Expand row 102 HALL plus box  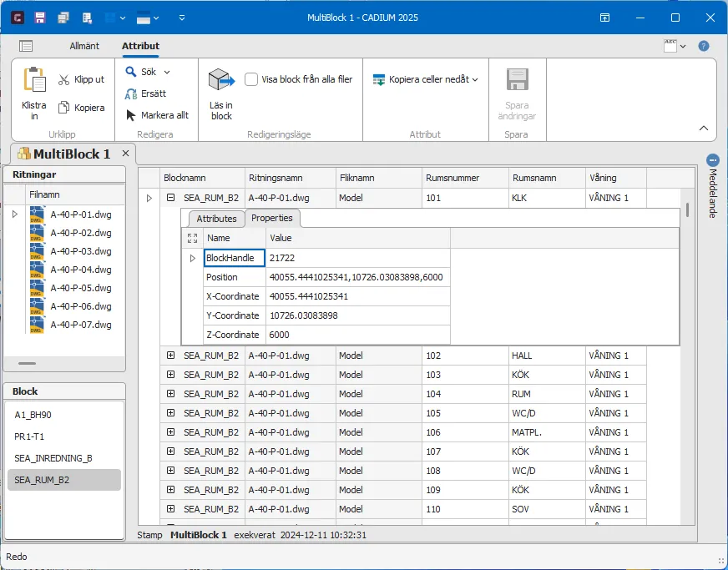tap(171, 356)
